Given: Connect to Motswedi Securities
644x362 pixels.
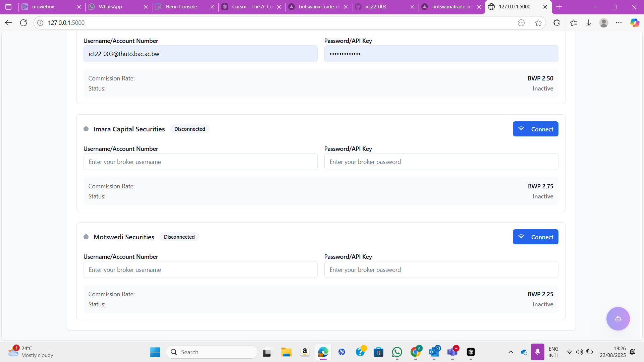Looking at the screenshot, I should point(535,237).
